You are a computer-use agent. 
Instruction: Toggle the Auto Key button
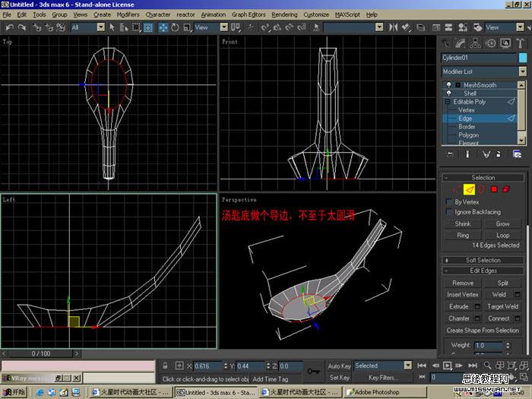[339, 366]
